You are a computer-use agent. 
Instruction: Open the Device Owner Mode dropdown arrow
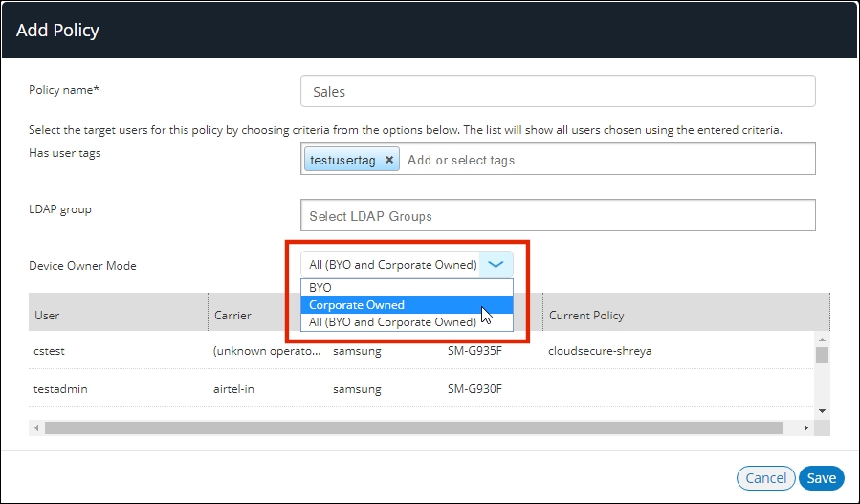[x=496, y=265]
